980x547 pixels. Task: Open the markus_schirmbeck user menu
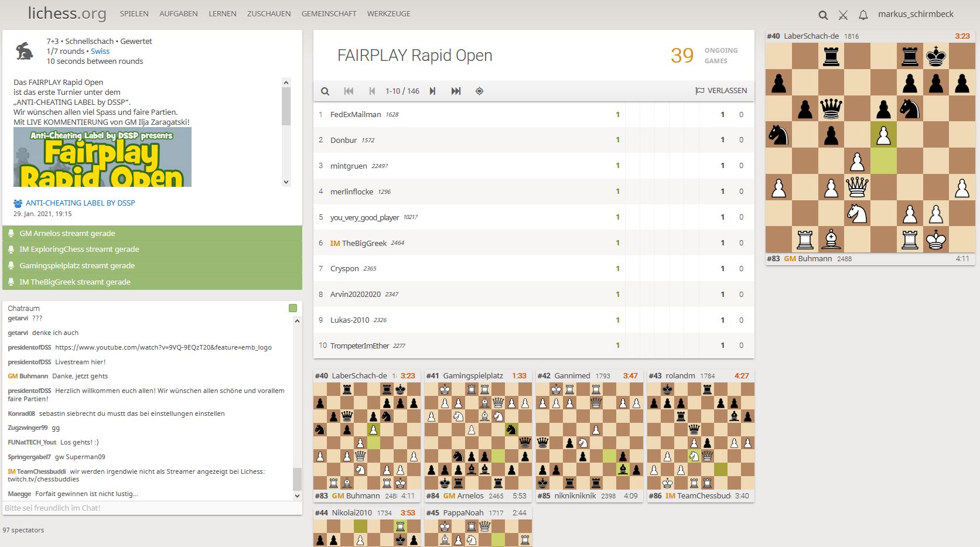click(916, 14)
